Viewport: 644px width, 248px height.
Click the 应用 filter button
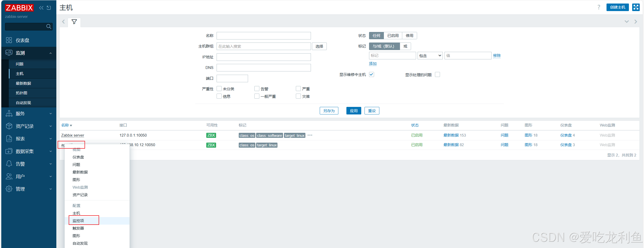tap(354, 111)
